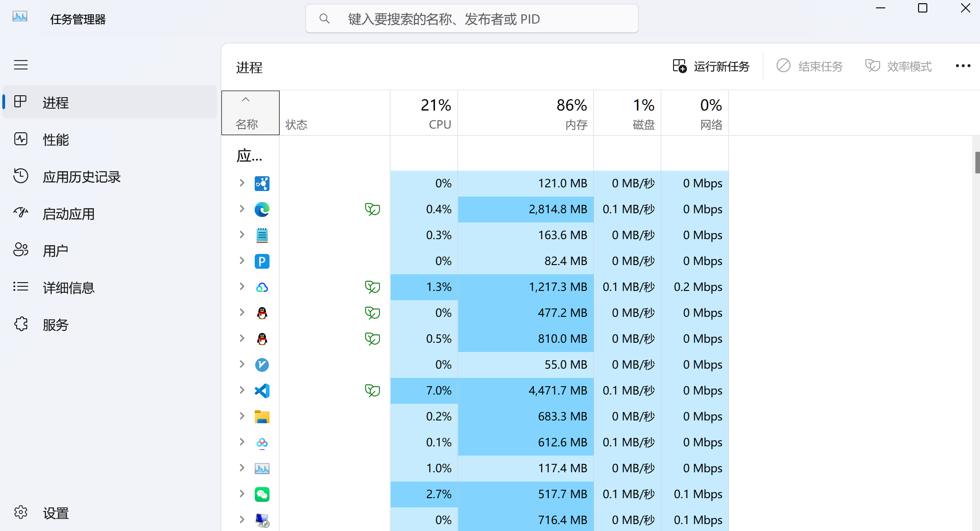
Task: Click the WeChat process icon
Action: tap(262, 494)
